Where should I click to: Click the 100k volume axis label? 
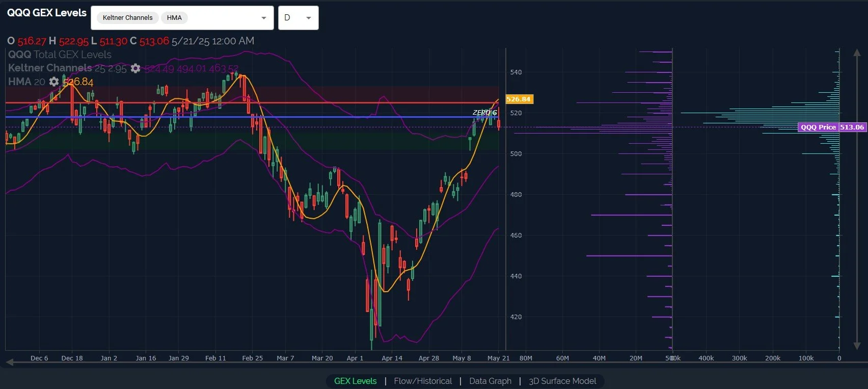806,358
